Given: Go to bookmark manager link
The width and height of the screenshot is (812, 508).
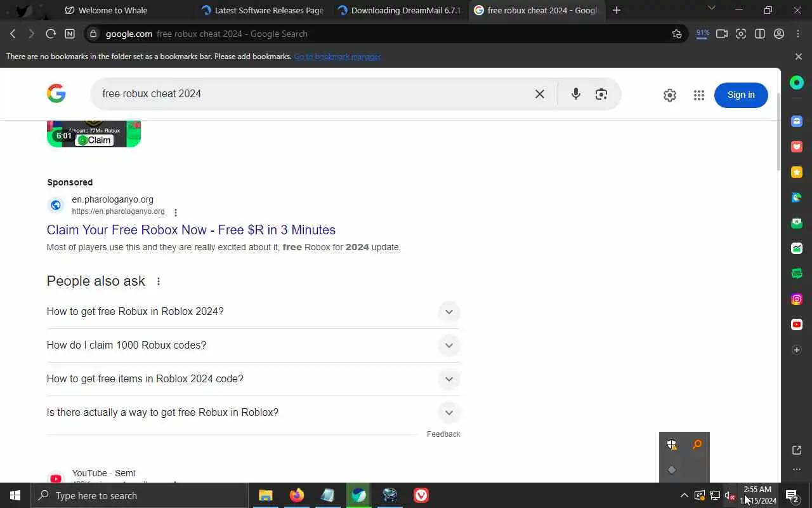Looking at the screenshot, I should (x=337, y=57).
